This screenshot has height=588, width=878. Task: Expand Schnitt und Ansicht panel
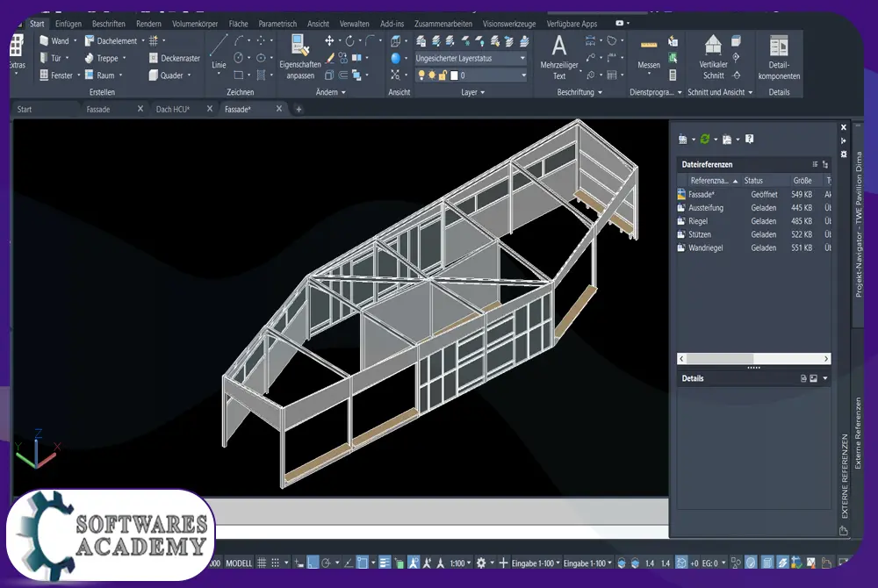(x=720, y=92)
